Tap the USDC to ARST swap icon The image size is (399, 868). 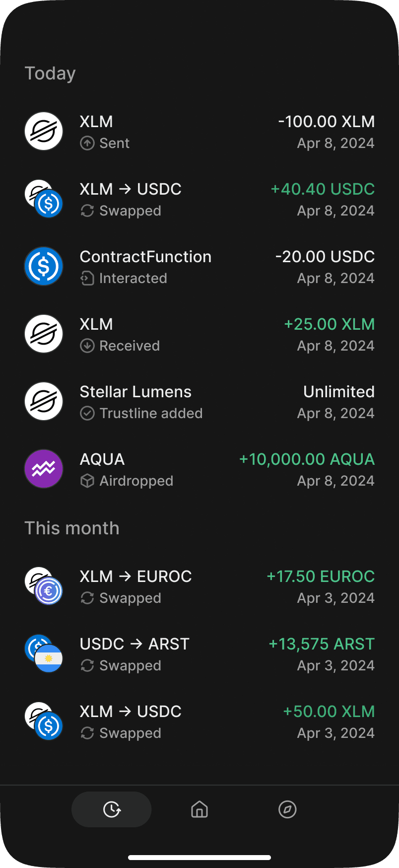[x=44, y=653]
